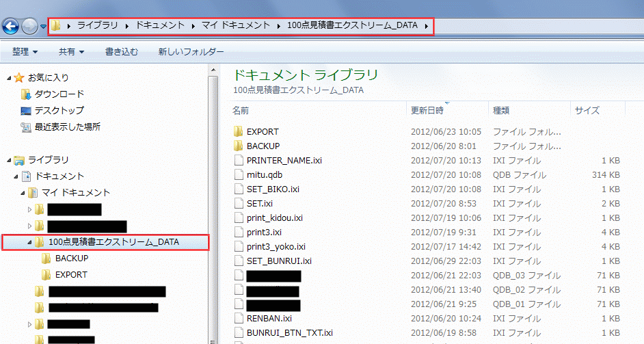Click the ダウンロード label in favorites
Screen dimensions: 644x344
59,94
